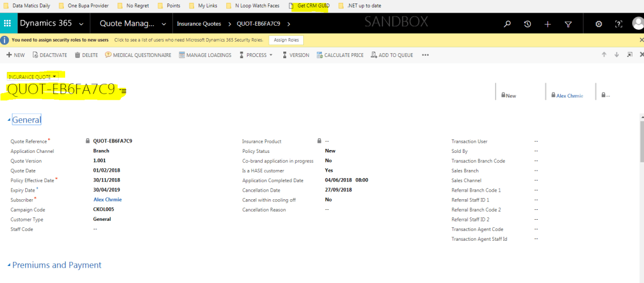Screen dimensions: 644x283
Task: Open the settings gear icon
Action: 599,24
